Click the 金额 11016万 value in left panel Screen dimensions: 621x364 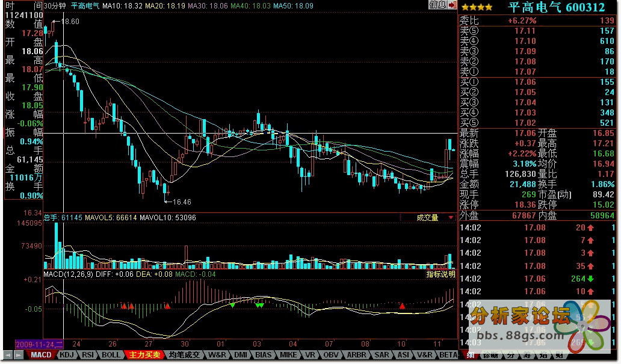[x=26, y=177]
